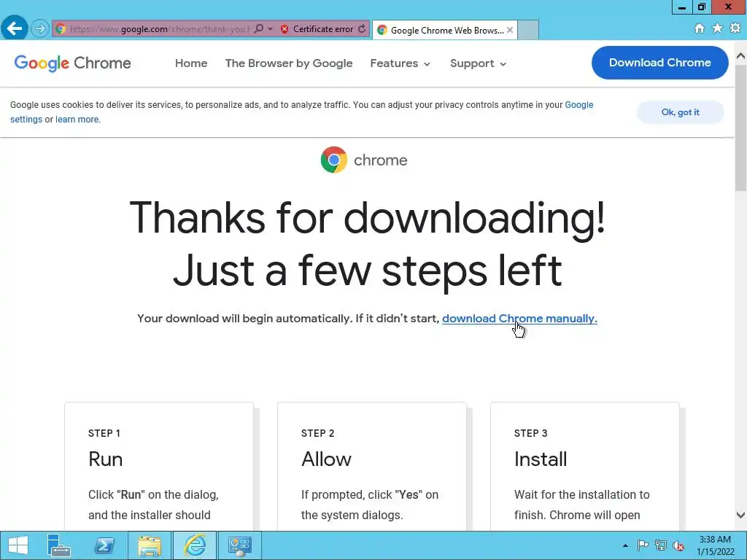Show hidden system tray icons
747x560 pixels.
pyautogui.click(x=625, y=545)
